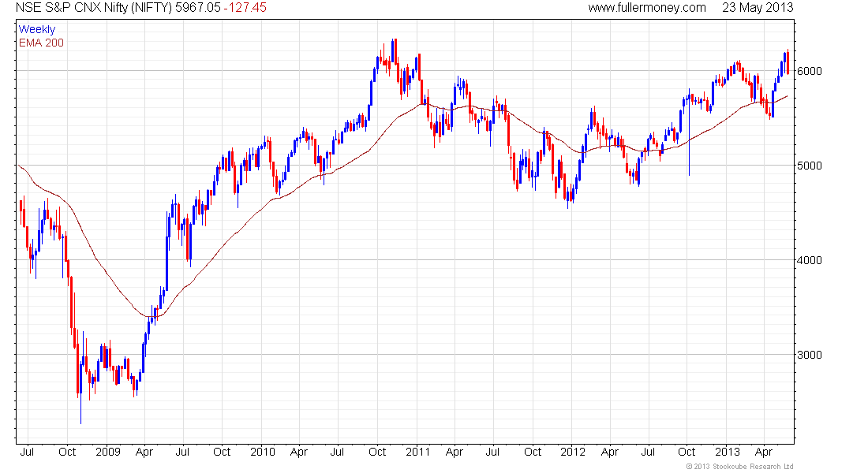Click the 'Apr' label after 2009
The width and height of the screenshot is (868, 473).
tap(144, 453)
